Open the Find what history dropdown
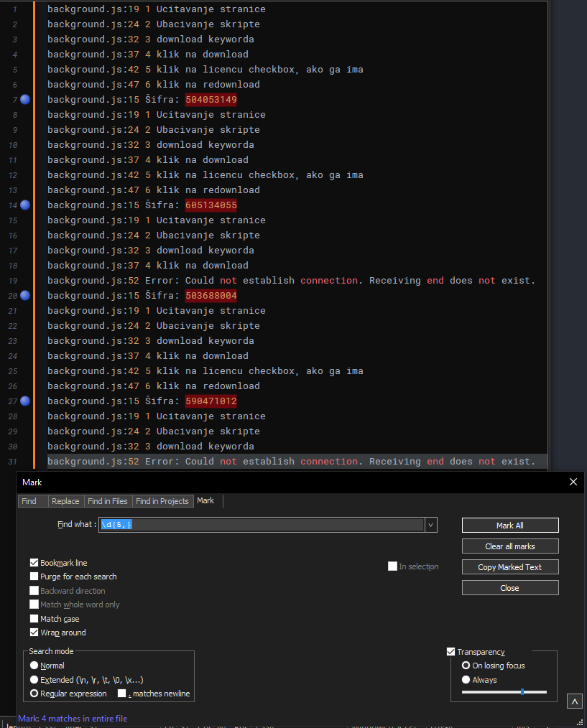This screenshot has height=728, width=587. point(430,525)
